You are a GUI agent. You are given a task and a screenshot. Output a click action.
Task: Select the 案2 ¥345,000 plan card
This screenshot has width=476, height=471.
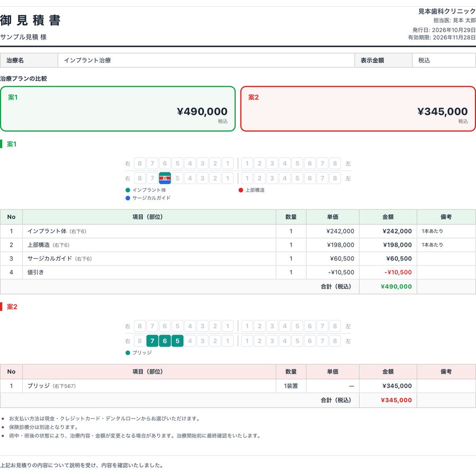pyautogui.click(x=358, y=108)
